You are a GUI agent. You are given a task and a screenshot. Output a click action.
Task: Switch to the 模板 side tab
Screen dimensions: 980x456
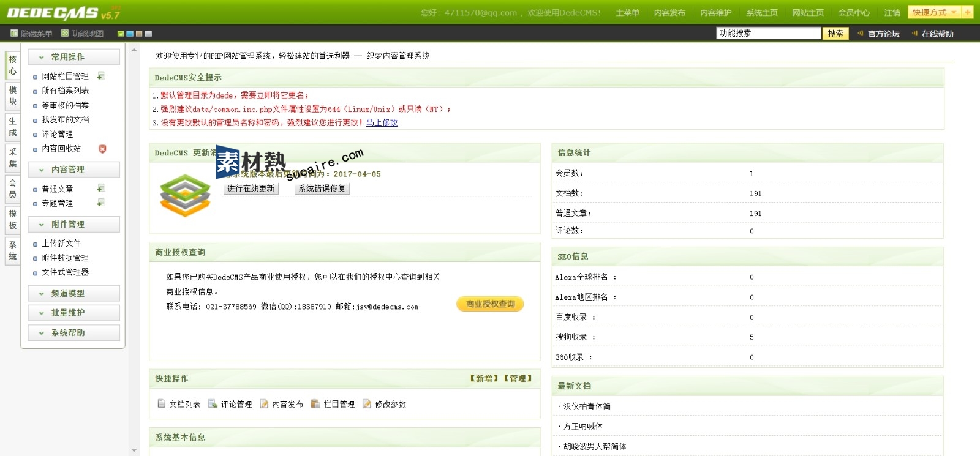[12, 219]
